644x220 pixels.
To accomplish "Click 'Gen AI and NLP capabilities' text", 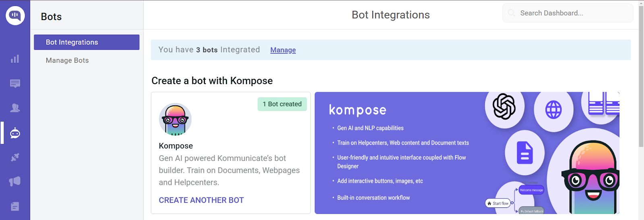I will tap(370, 128).
